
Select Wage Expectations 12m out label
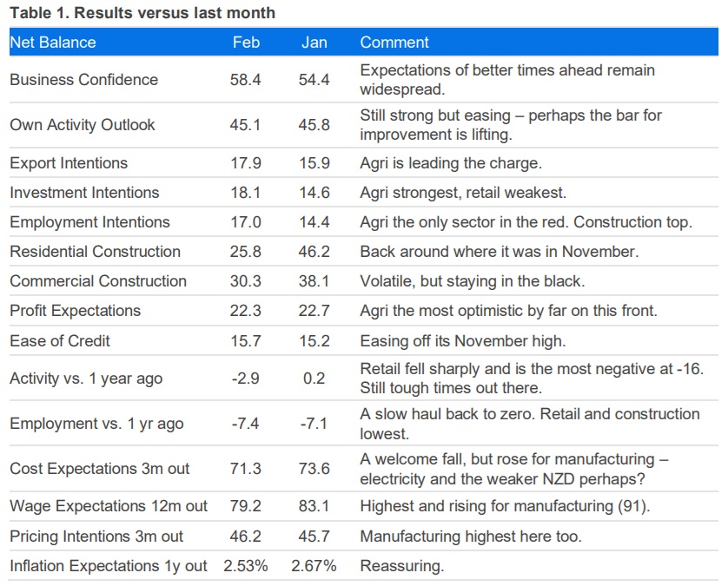109,506
